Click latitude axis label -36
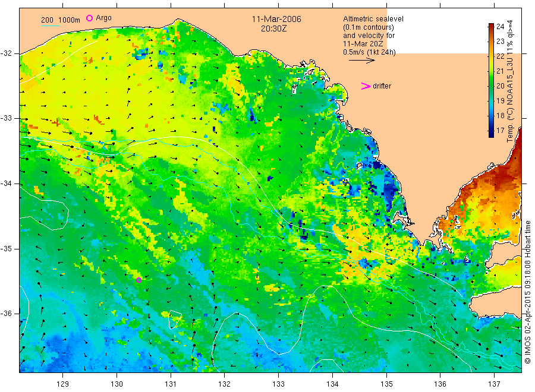 coord(7,313)
